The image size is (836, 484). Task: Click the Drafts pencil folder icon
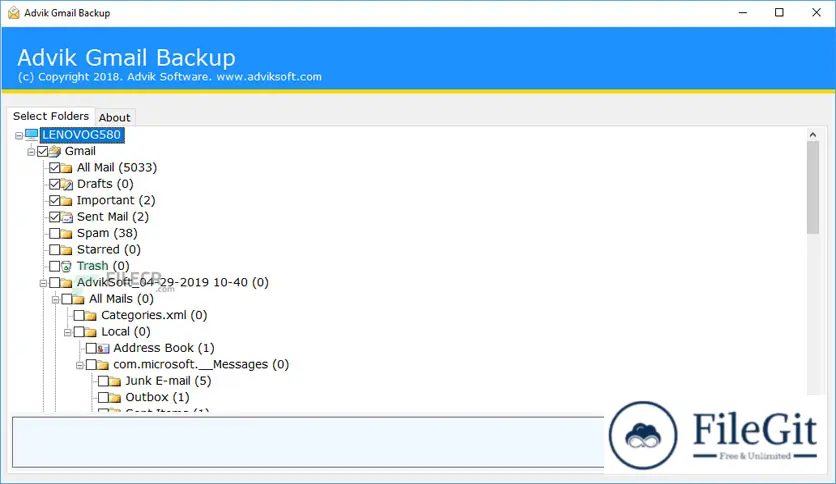coord(67,184)
